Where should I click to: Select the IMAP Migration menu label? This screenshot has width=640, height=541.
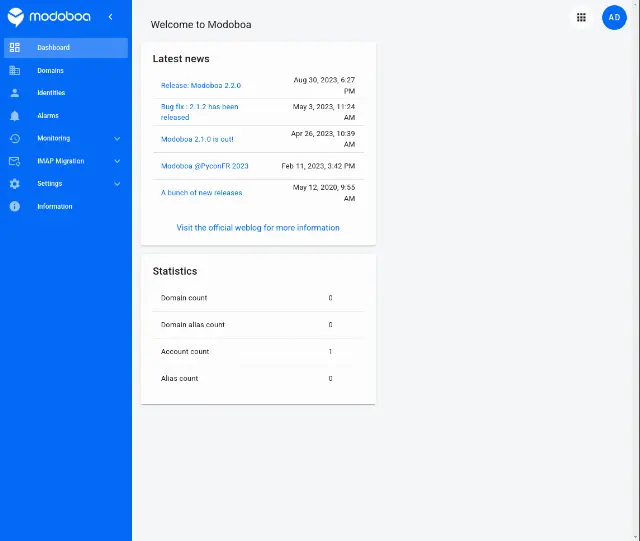[x=61, y=161]
